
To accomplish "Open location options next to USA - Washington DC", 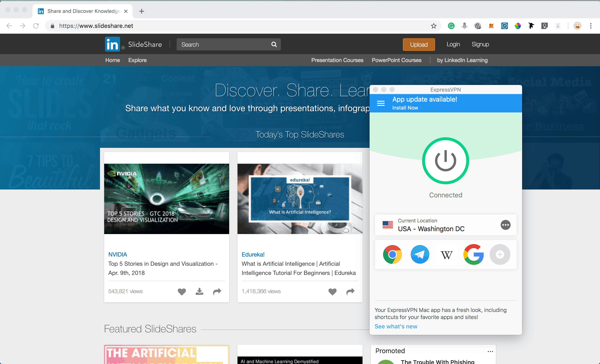I will [505, 225].
